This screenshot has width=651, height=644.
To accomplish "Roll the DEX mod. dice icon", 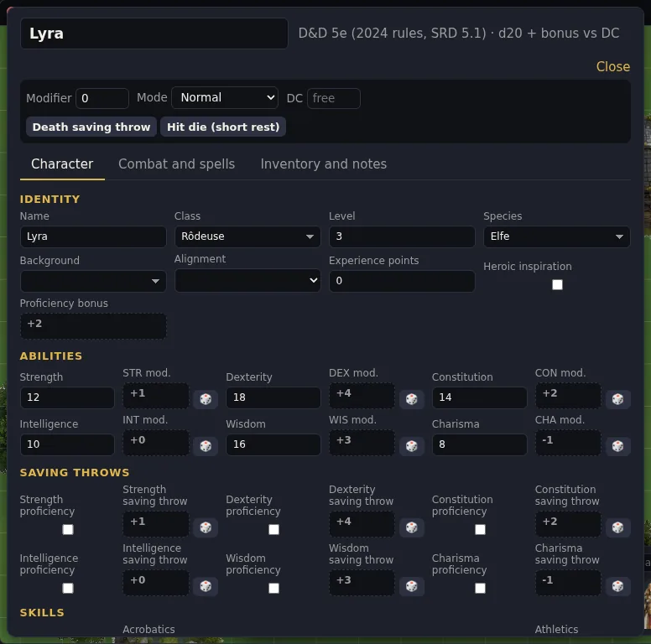I will 411,399.
